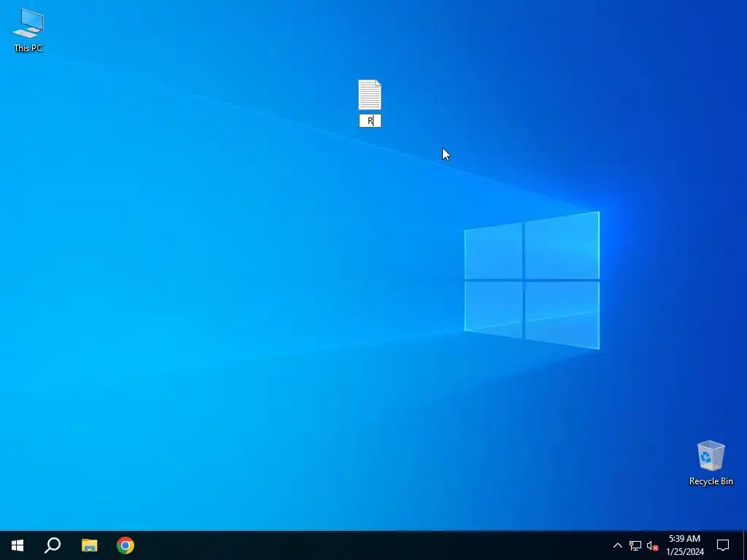The width and height of the screenshot is (747, 560).
Task: Click inside the file rename text box
Action: click(x=370, y=121)
